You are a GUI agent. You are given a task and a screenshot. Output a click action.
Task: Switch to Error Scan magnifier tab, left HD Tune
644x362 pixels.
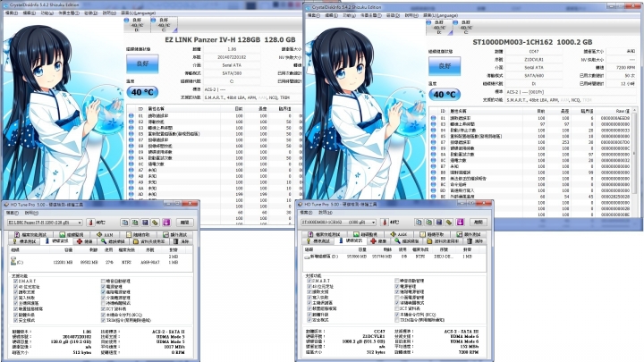(x=113, y=241)
